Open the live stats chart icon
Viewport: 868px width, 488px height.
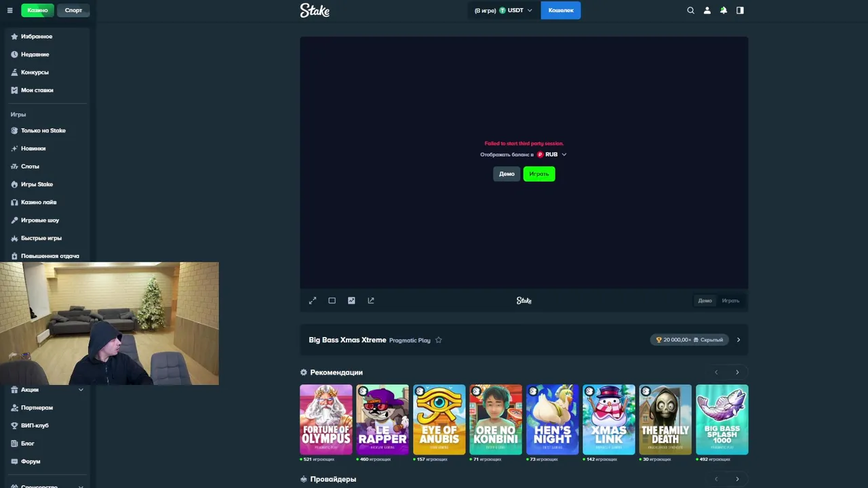[351, 301]
